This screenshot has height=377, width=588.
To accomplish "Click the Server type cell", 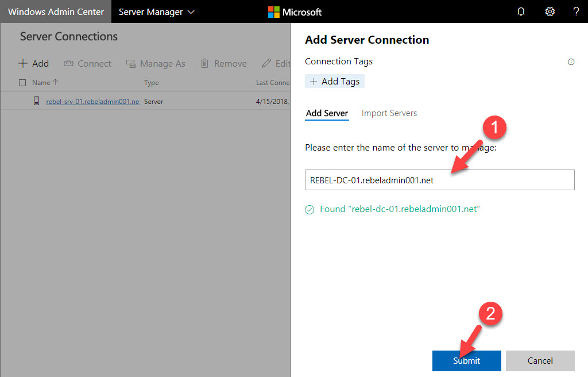I will pos(153,101).
